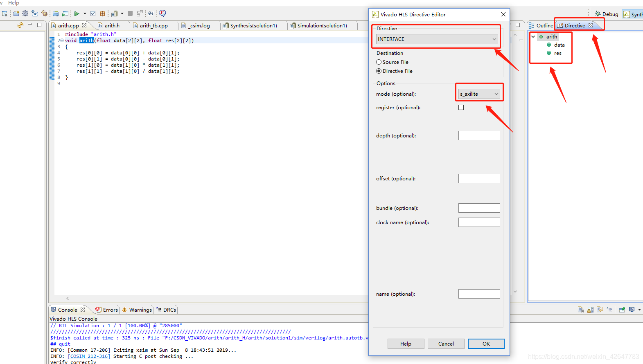
Task: Select the res item in Directive tree
Action: pyautogui.click(x=557, y=53)
